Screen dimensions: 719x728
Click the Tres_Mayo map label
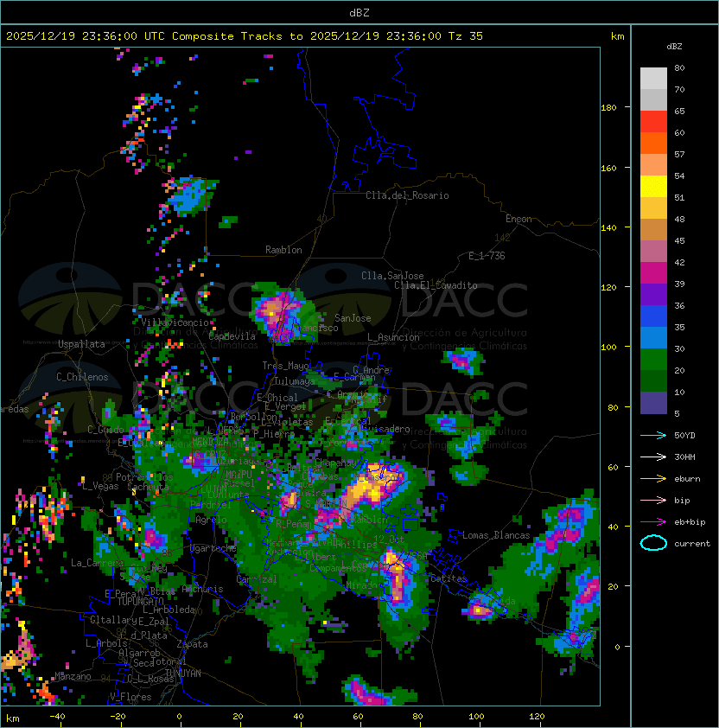(x=285, y=366)
